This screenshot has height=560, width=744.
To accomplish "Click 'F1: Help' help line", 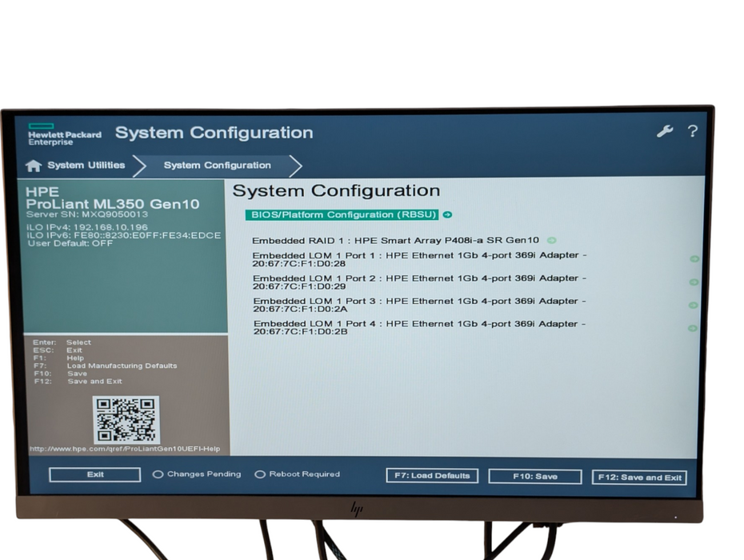I will pyautogui.click(x=59, y=358).
